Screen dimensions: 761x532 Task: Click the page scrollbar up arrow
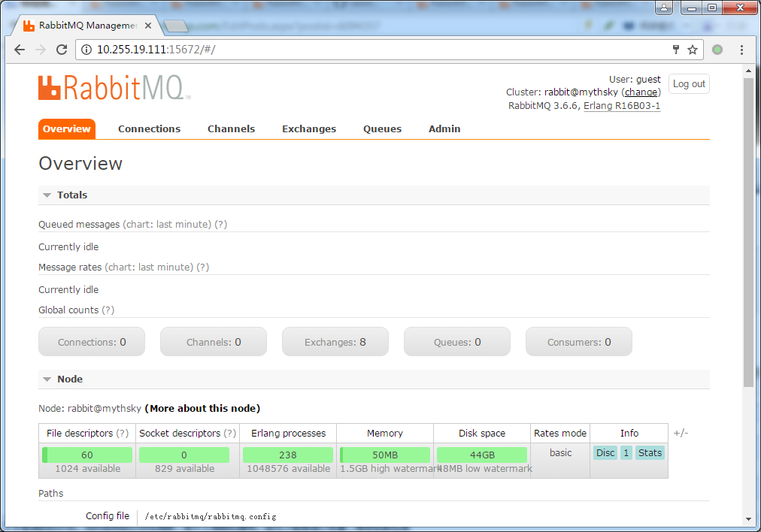[748, 71]
